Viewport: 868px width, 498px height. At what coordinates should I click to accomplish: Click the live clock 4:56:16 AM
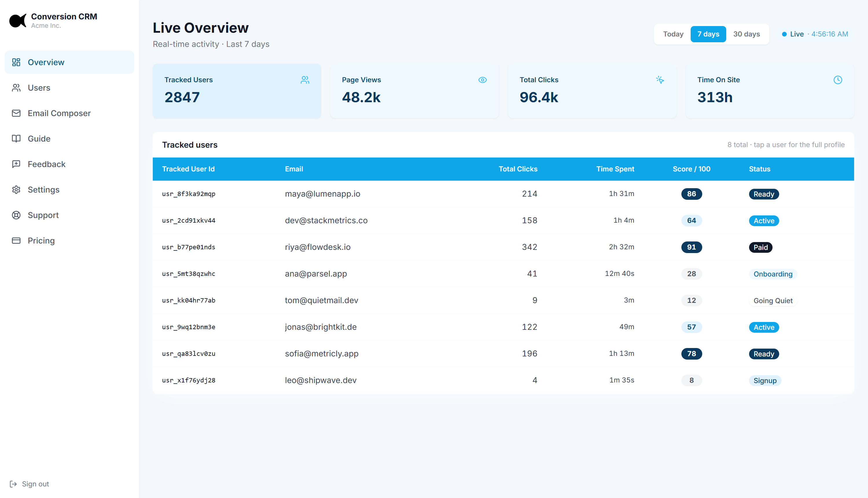[x=830, y=34]
